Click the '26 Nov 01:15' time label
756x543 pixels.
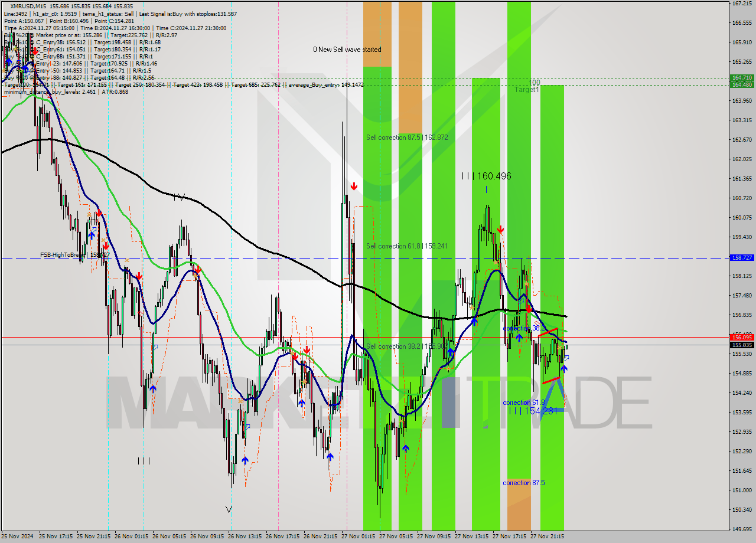pyautogui.click(x=131, y=537)
